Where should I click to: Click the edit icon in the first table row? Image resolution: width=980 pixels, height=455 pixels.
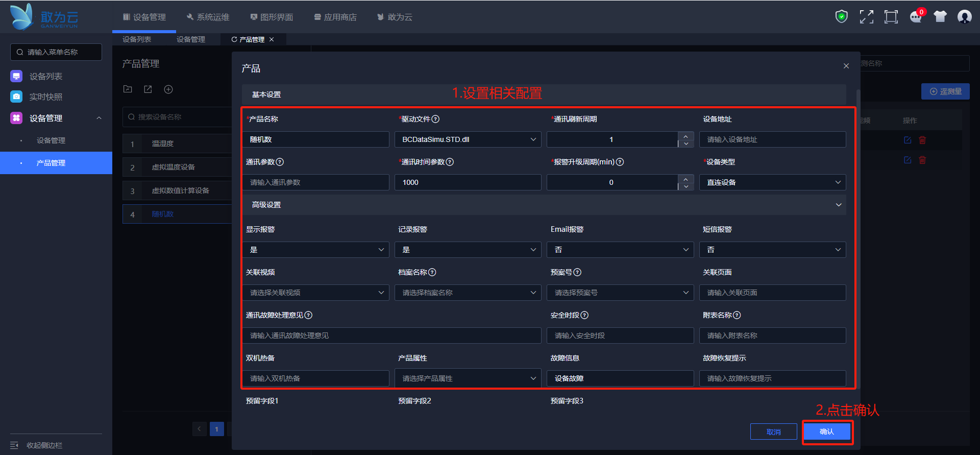pyautogui.click(x=908, y=140)
